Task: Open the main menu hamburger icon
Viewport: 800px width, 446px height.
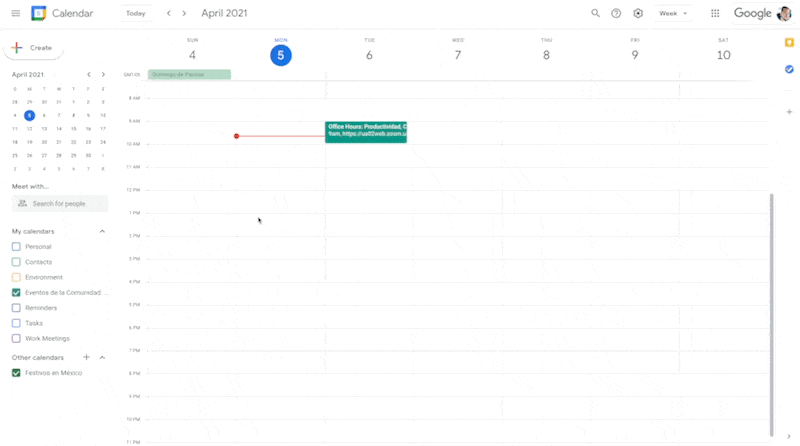Action: point(15,13)
